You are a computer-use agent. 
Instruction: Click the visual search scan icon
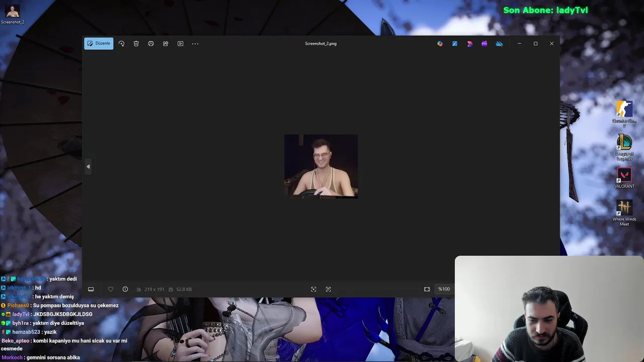coord(313,289)
